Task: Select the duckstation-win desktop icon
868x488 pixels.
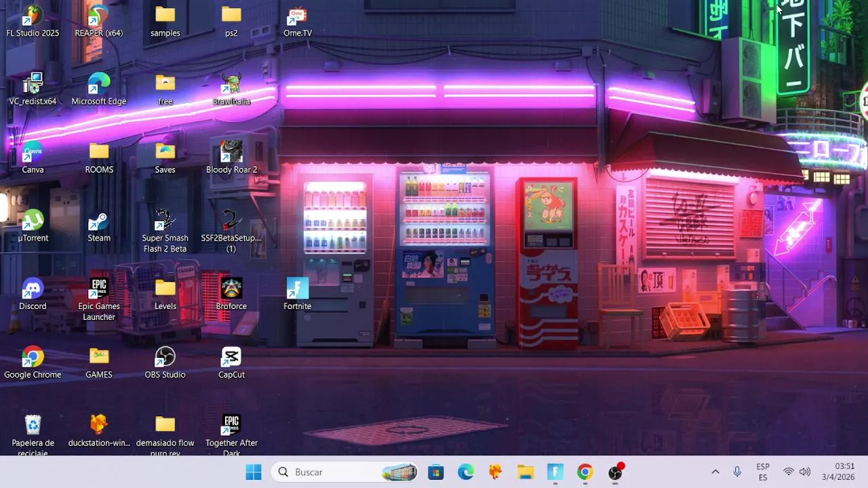Action: pos(99,431)
